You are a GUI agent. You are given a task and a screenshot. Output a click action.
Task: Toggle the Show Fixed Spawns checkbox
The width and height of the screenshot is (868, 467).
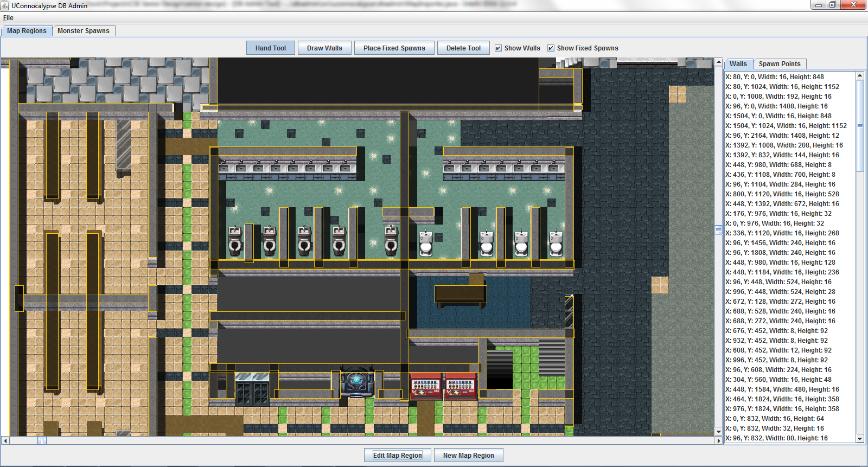pyautogui.click(x=551, y=48)
